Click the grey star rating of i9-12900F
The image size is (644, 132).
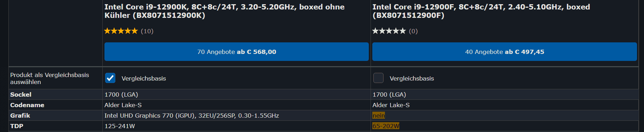(389, 31)
